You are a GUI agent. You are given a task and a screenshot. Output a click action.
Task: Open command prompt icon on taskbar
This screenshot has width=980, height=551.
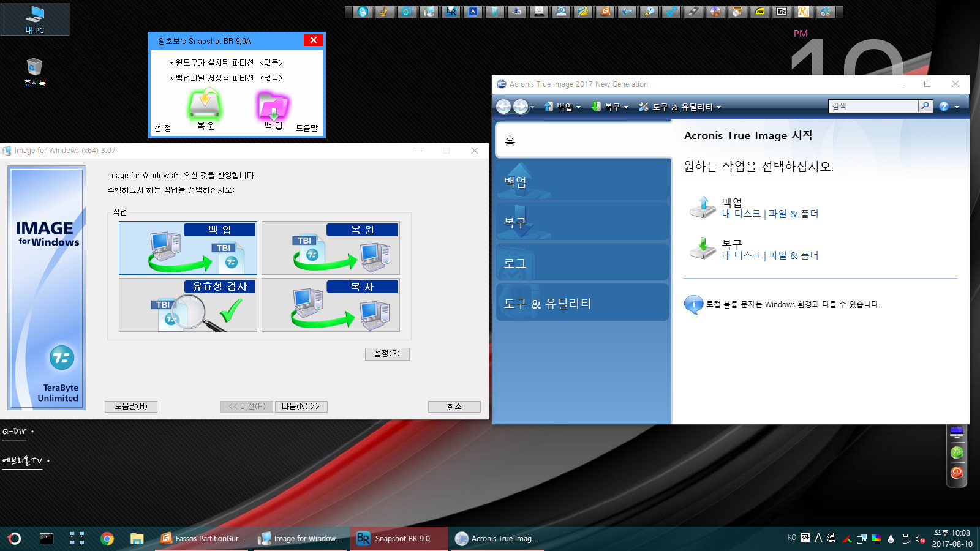(47, 539)
